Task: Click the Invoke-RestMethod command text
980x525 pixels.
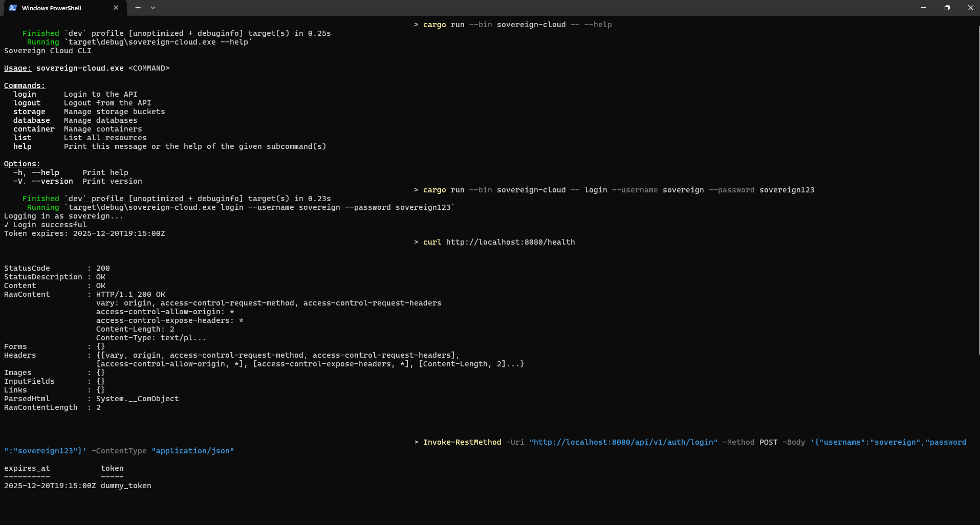Action: 462,442
